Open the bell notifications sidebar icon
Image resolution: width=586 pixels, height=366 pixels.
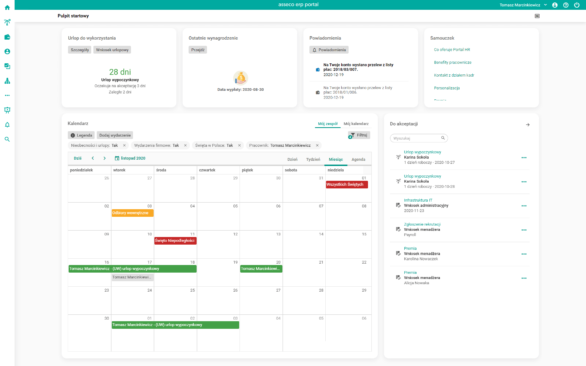7,124
